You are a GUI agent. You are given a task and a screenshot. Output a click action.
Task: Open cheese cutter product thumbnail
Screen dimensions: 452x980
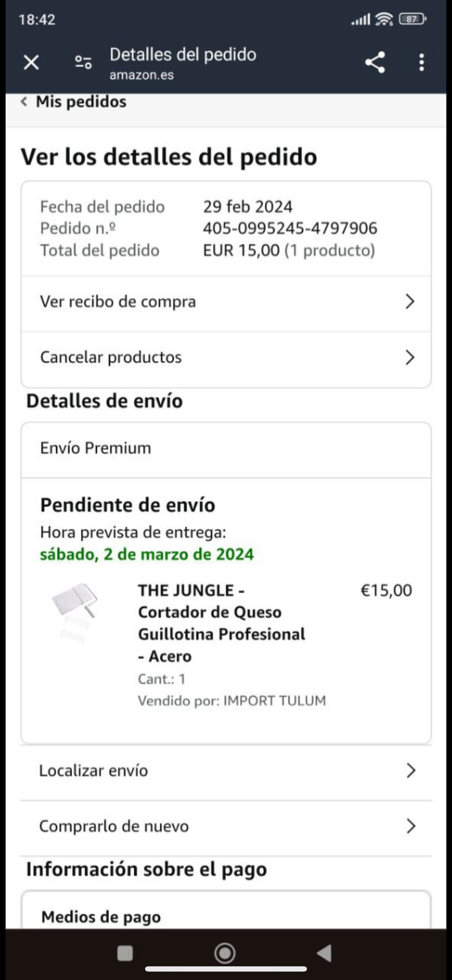click(x=75, y=611)
